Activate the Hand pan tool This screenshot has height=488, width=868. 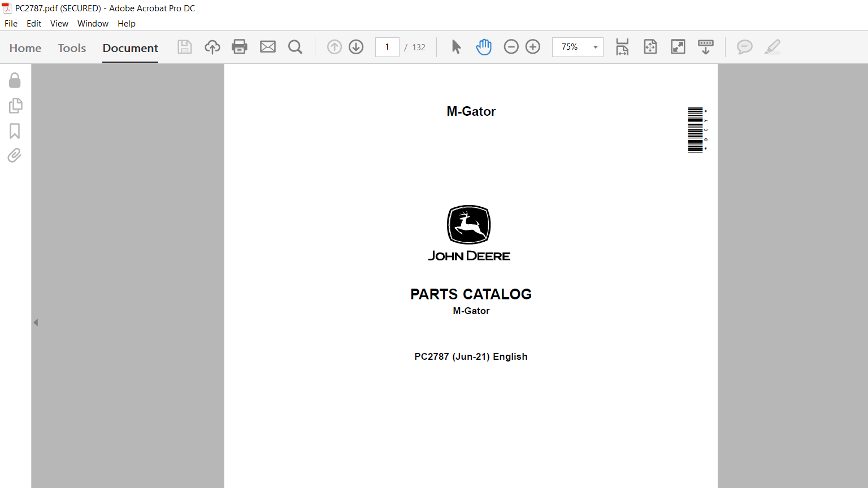pos(484,47)
